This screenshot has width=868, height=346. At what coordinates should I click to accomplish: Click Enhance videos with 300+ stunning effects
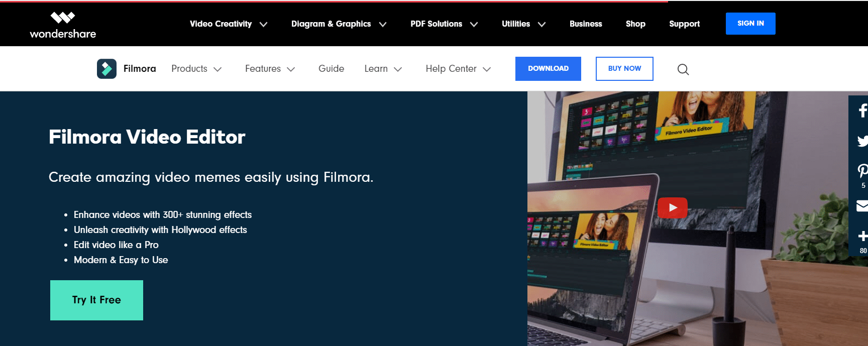163,215
